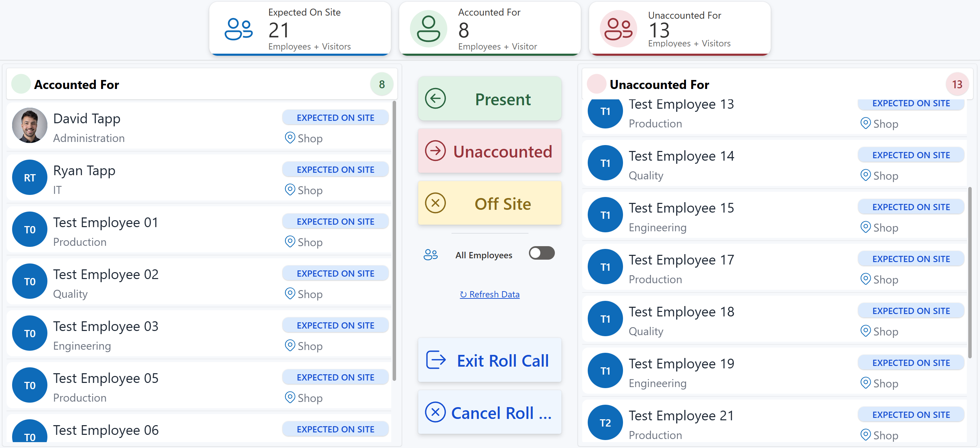Click the Exit Roll Call door-arrow icon
This screenshot has height=448, width=980.
[x=436, y=360]
